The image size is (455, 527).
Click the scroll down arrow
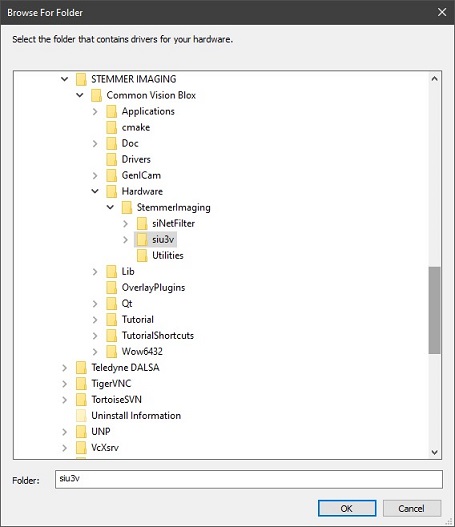point(435,452)
